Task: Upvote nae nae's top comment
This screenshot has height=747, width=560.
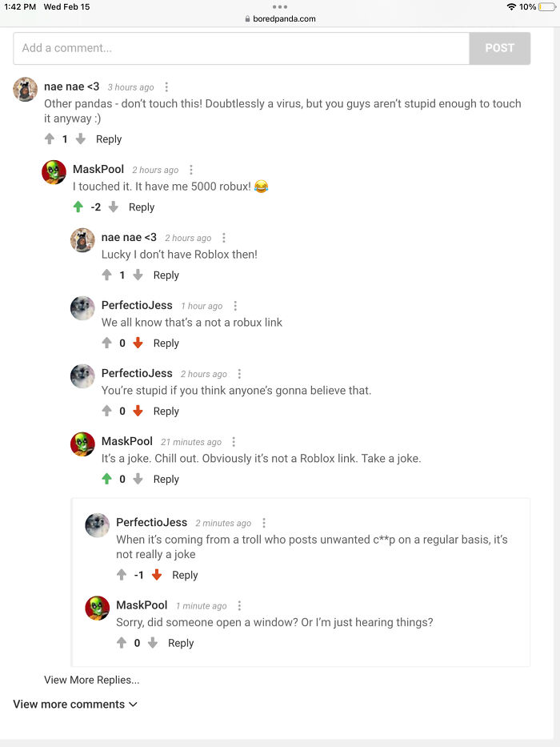Action: tap(50, 139)
